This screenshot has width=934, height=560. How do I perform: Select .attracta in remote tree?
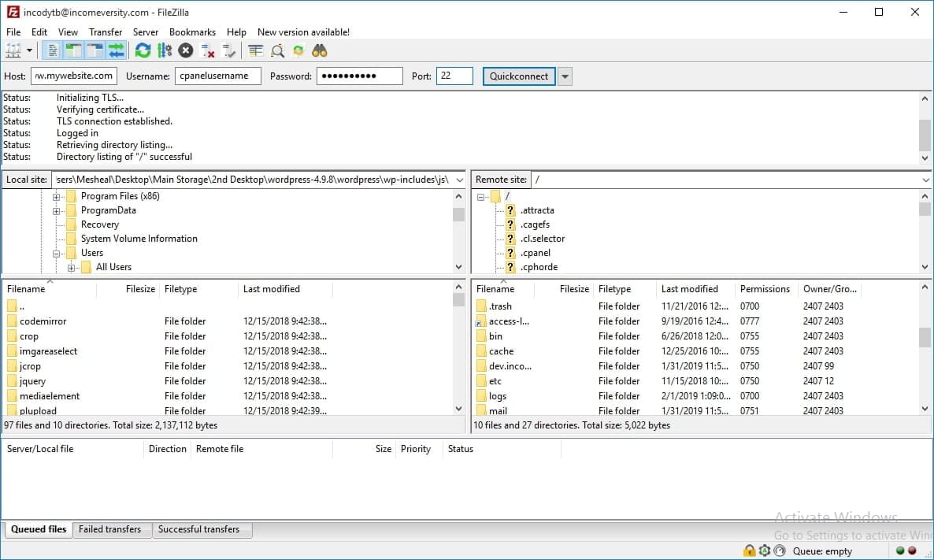pos(536,210)
